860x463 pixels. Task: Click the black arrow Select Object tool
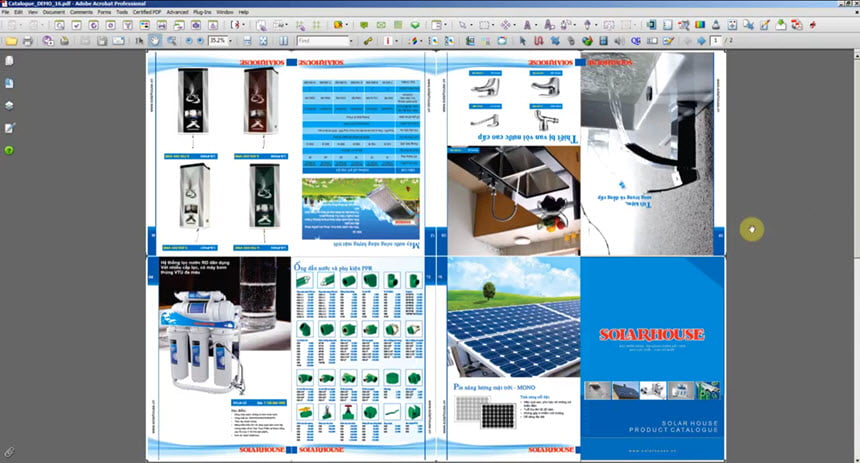click(x=522, y=41)
